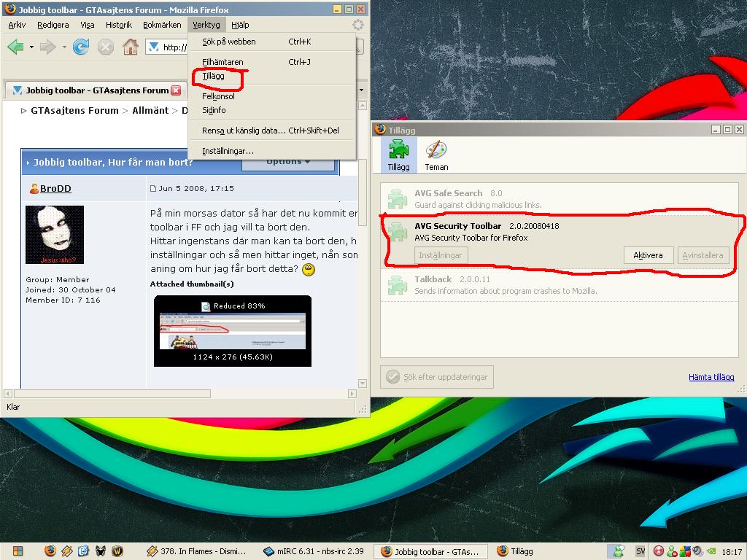The width and height of the screenshot is (747, 560).
Task: Select Sidinfo menu entry
Action: [271, 110]
